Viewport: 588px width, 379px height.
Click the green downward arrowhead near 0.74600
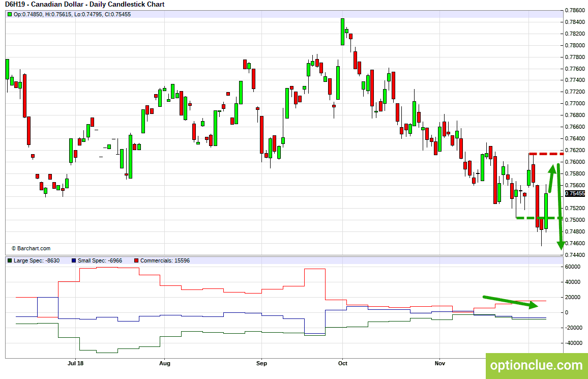point(561,245)
